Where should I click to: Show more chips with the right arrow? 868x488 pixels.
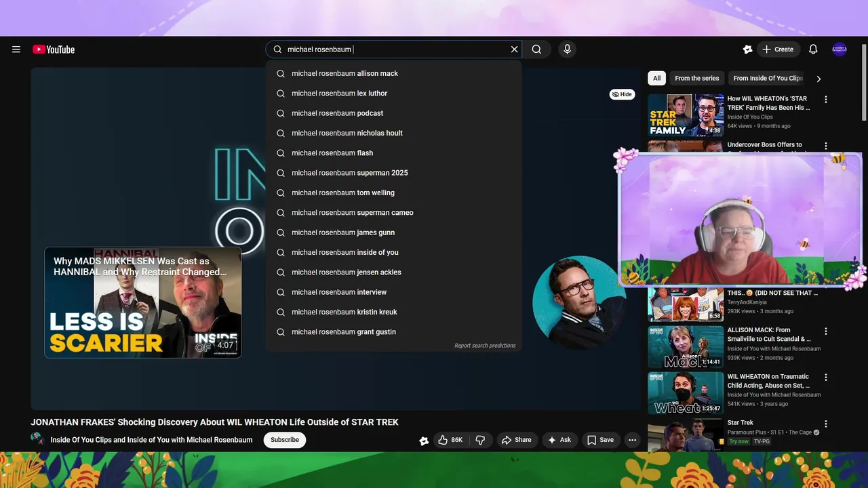(818, 79)
